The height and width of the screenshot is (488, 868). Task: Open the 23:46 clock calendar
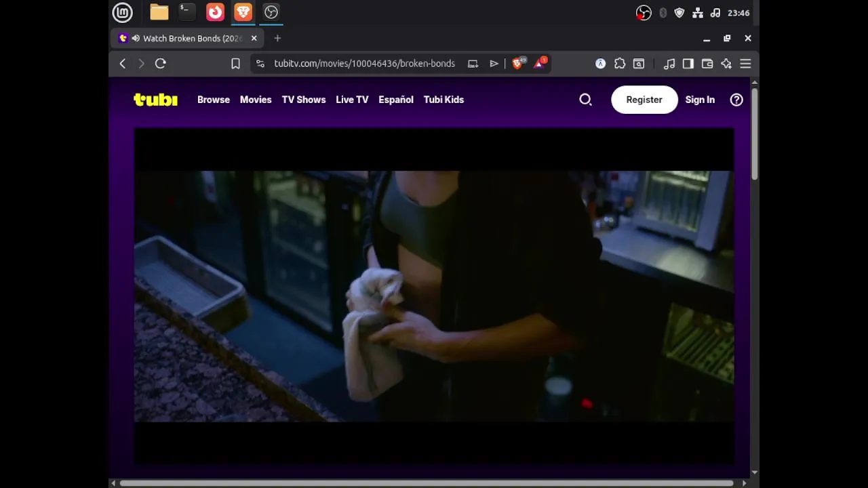[x=738, y=13]
